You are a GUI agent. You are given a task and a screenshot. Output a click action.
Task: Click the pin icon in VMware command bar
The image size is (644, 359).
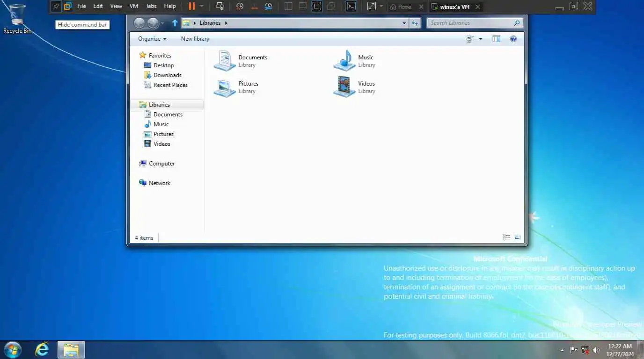(56, 7)
